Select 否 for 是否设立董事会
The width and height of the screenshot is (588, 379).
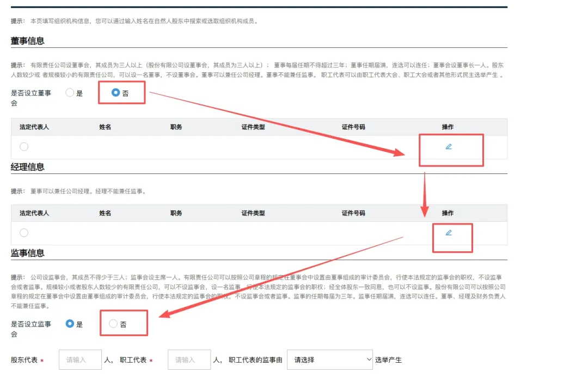click(x=114, y=92)
